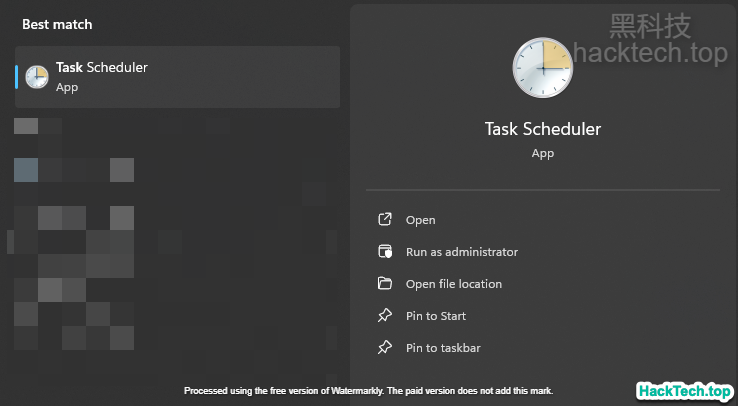
Task: Select Pin to taskbar option
Action: [x=444, y=348]
